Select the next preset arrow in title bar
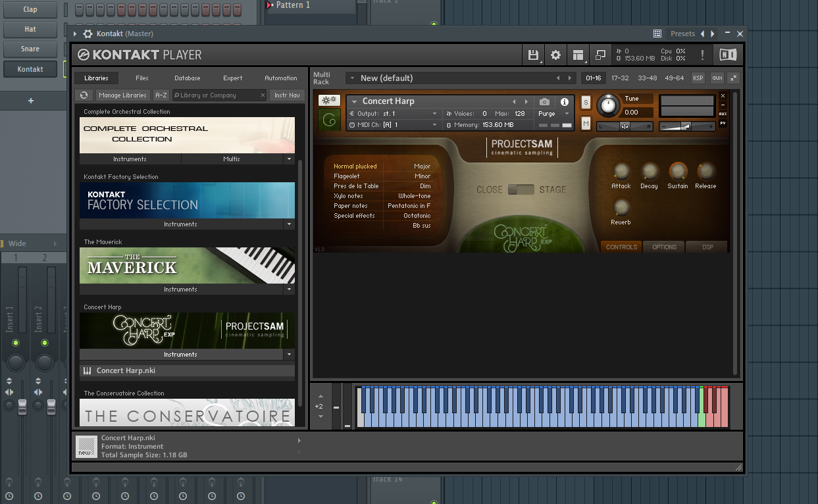The image size is (818, 504). point(712,34)
